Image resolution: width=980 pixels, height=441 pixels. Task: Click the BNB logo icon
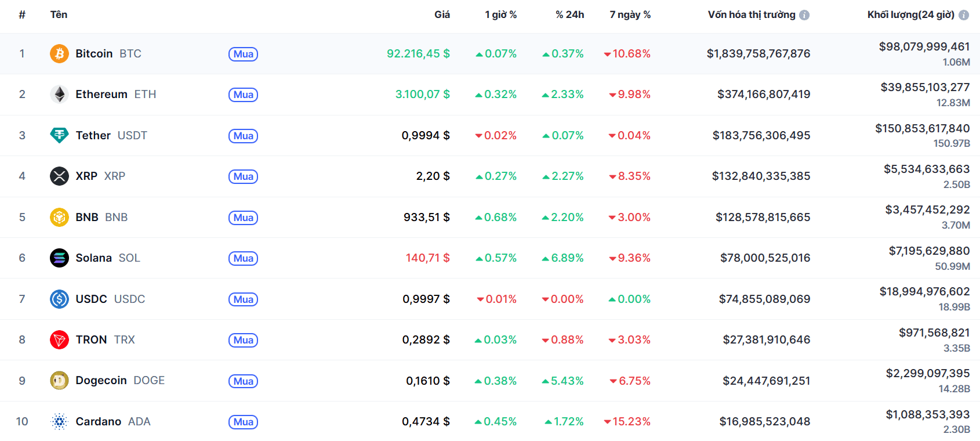click(59, 217)
